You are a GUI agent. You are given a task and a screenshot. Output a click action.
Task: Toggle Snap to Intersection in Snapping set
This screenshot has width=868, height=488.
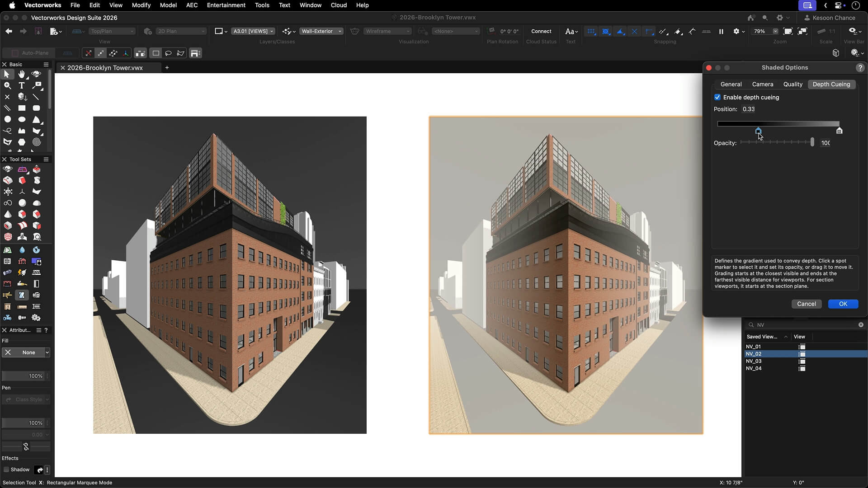pos(634,31)
